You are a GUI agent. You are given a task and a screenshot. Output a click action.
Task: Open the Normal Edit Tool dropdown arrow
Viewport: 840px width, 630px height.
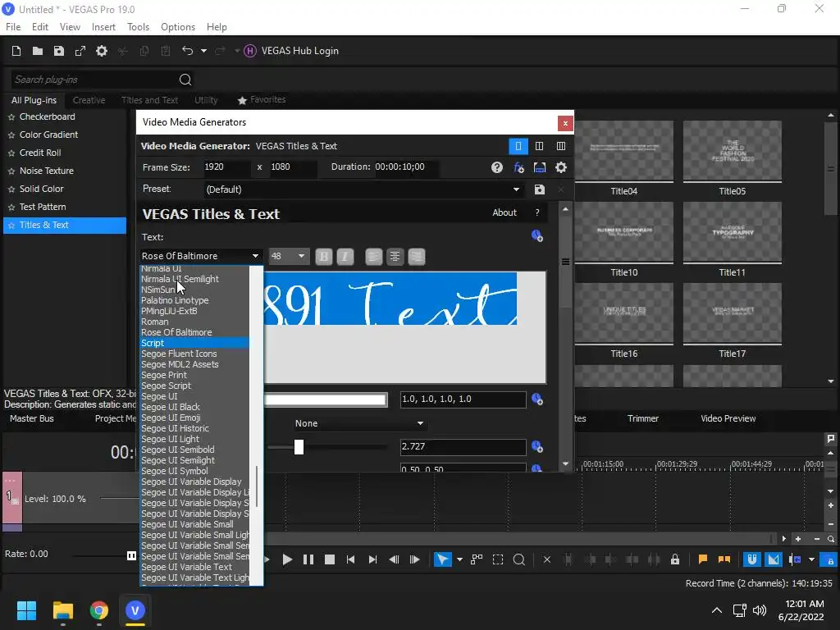pos(459,559)
